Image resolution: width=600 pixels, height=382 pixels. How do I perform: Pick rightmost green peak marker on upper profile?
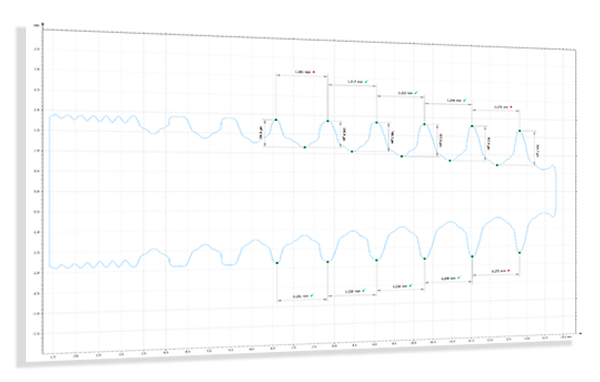click(x=520, y=131)
